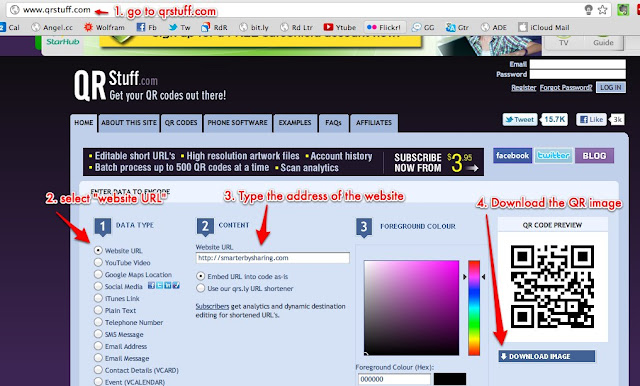Select the YouTube Video data type
The height and width of the screenshot is (386, 640).
click(x=98, y=262)
